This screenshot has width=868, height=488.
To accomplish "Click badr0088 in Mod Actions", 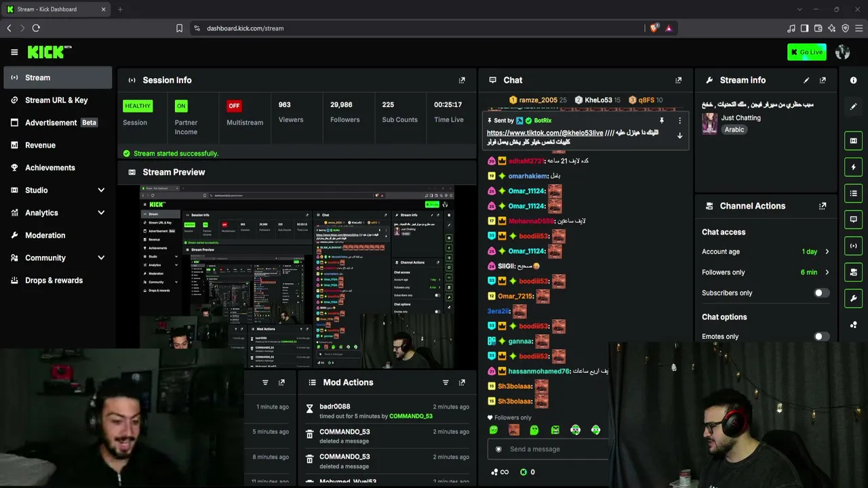I will point(335,407).
